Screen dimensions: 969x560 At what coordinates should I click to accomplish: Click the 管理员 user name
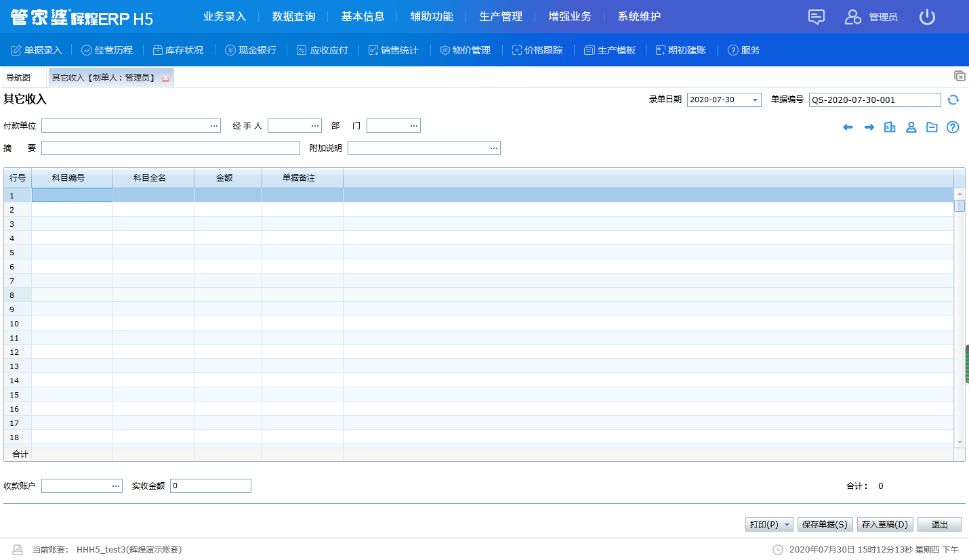[884, 18]
